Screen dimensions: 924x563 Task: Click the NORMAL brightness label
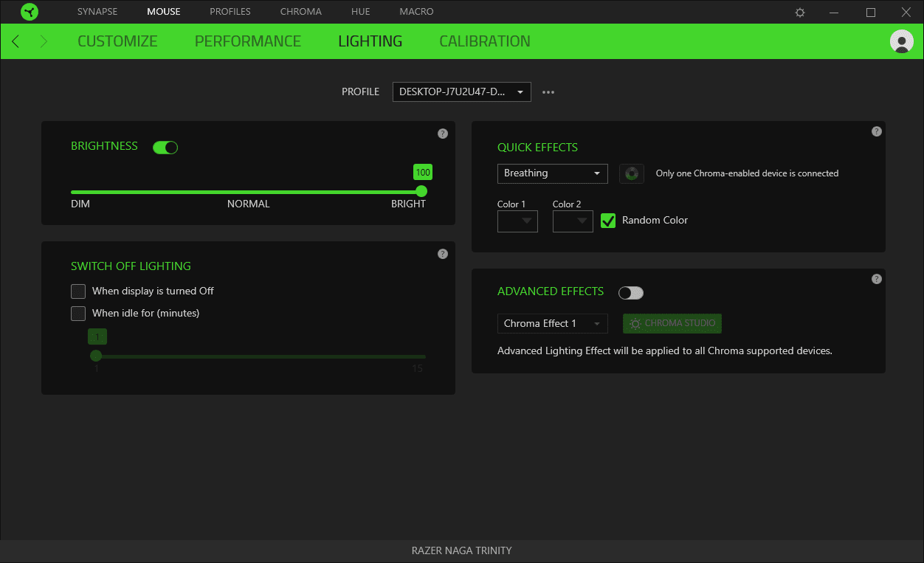tap(249, 204)
